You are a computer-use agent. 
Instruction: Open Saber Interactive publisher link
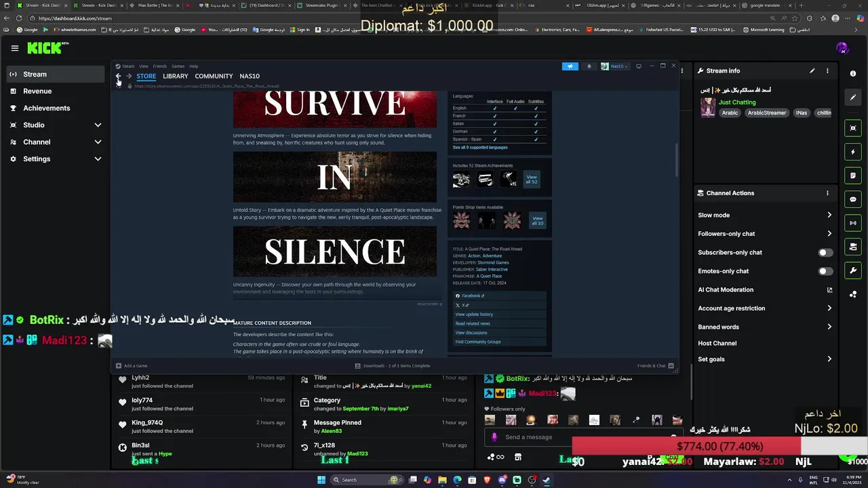click(492, 269)
